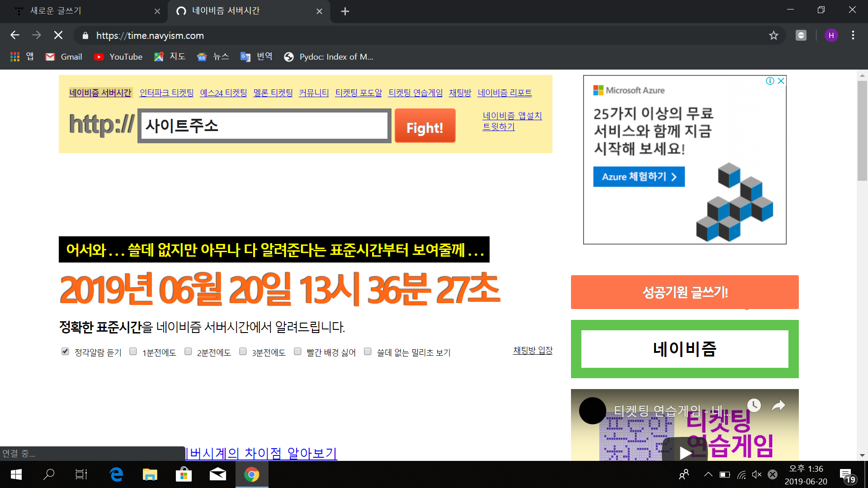
Task: Open the 채팅방 입장 link
Action: pyautogui.click(x=533, y=350)
